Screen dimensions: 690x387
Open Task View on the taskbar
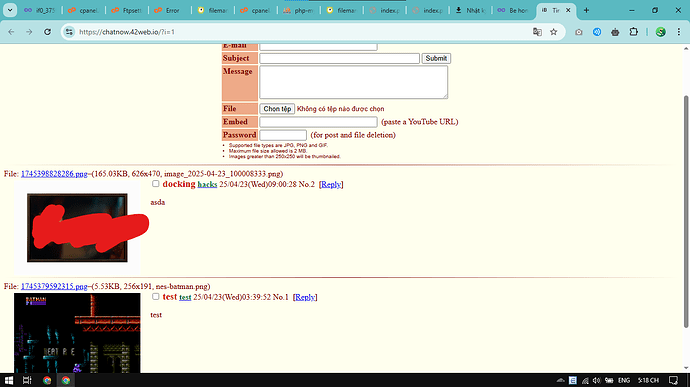pos(27,380)
